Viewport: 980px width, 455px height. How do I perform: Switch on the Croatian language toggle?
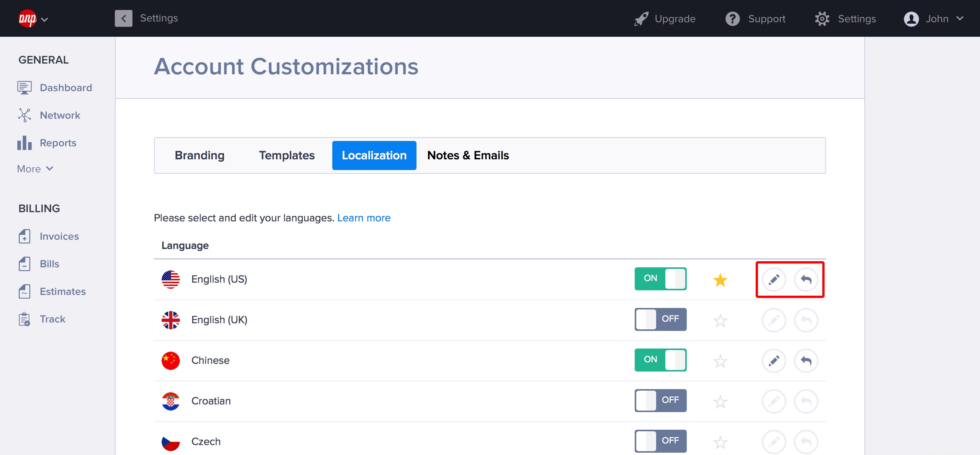tap(660, 401)
